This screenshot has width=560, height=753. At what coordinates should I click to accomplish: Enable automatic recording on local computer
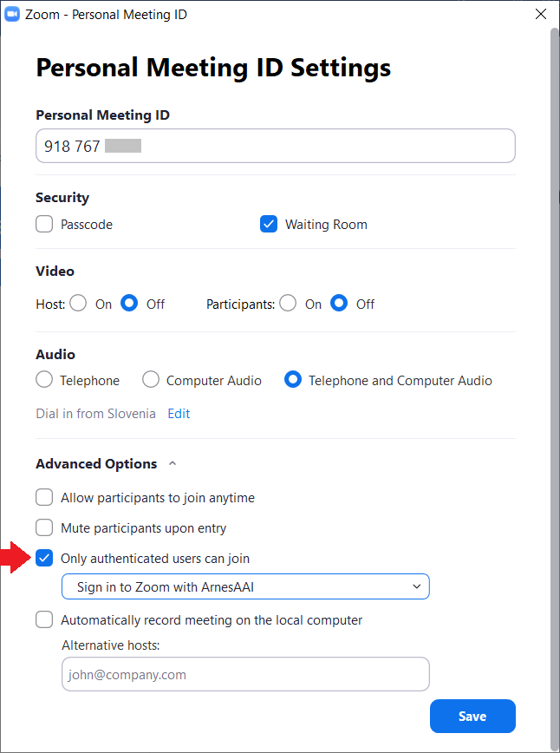(x=44, y=620)
